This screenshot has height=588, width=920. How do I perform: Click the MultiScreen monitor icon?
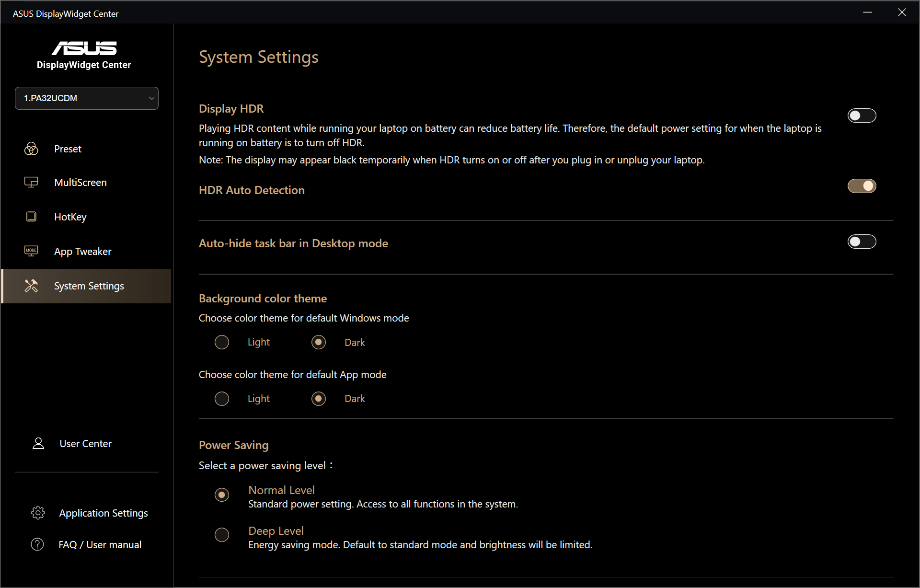(31, 182)
